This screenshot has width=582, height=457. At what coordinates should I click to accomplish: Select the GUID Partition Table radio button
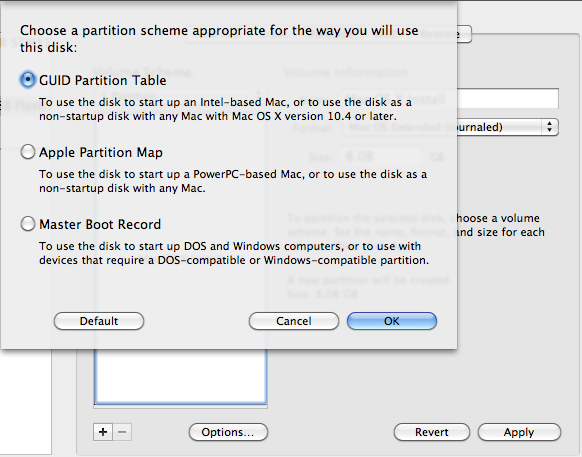coord(28,79)
